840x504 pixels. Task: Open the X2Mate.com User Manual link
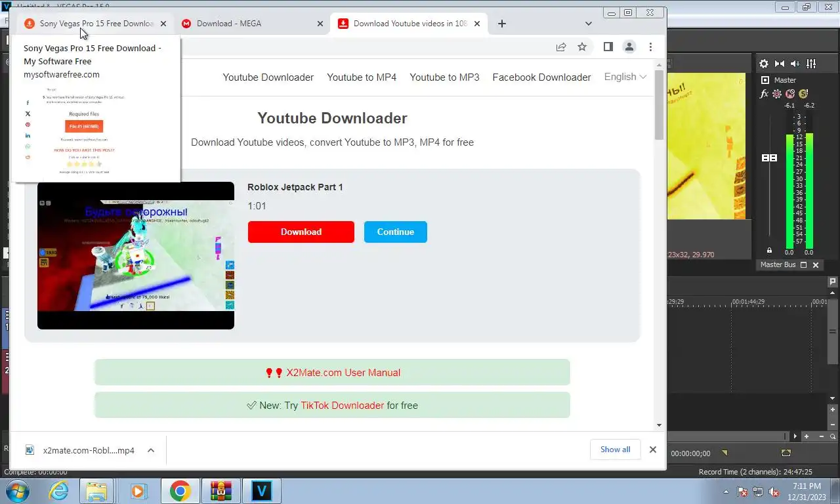[343, 373]
